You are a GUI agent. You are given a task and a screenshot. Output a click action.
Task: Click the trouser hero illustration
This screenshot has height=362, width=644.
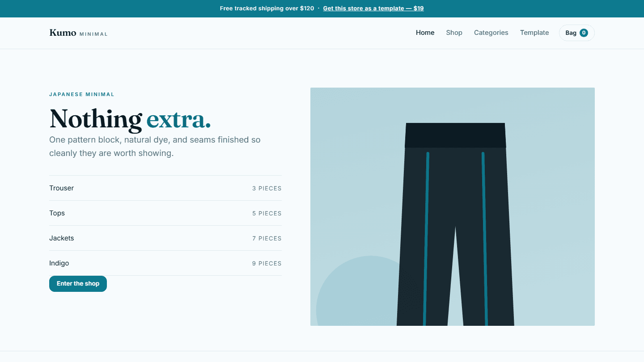pyautogui.click(x=453, y=206)
